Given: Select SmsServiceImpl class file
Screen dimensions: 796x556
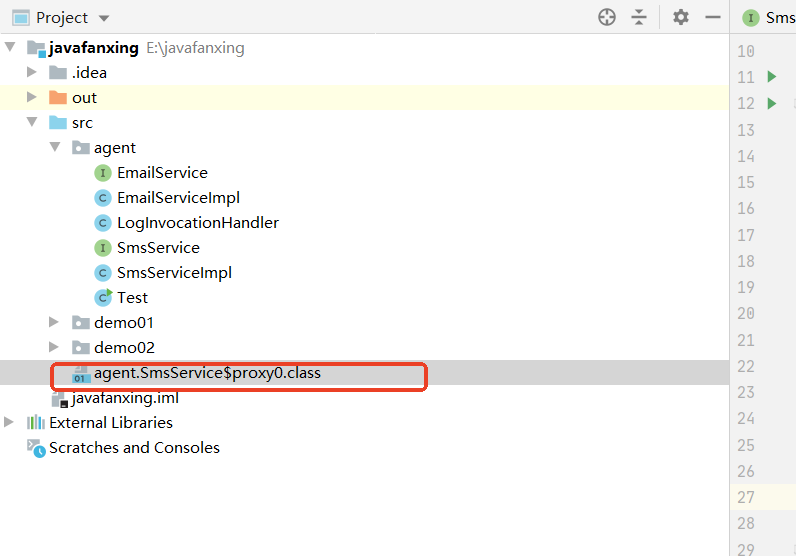Looking at the screenshot, I should click(175, 272).
